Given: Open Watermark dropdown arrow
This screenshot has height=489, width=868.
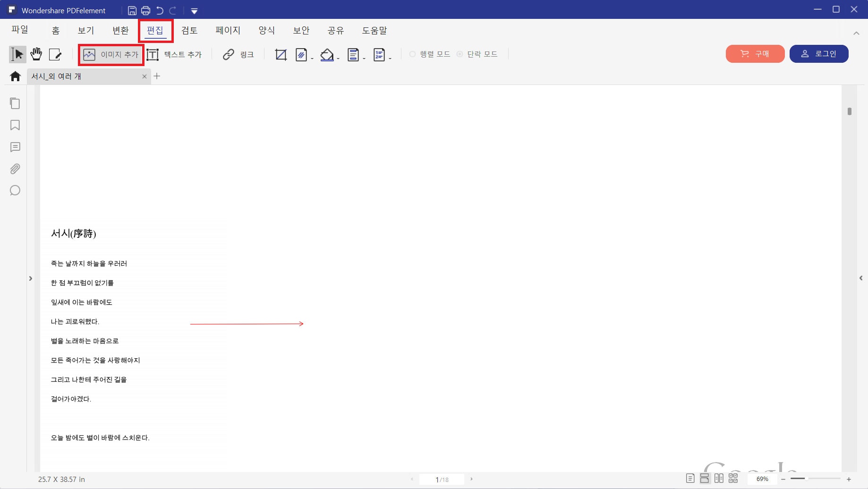Looking at the screenshot, I should (312, 59).
